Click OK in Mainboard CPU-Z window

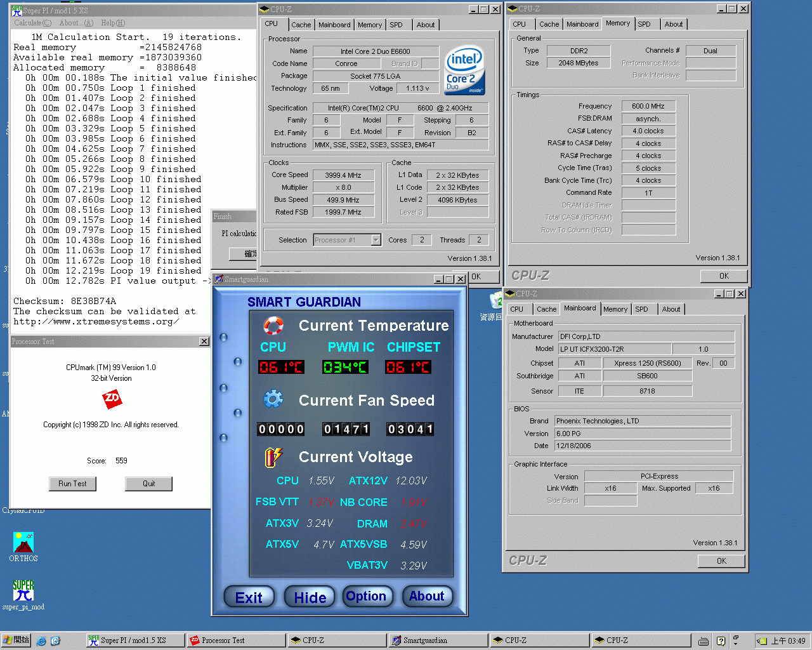point(721,561)
